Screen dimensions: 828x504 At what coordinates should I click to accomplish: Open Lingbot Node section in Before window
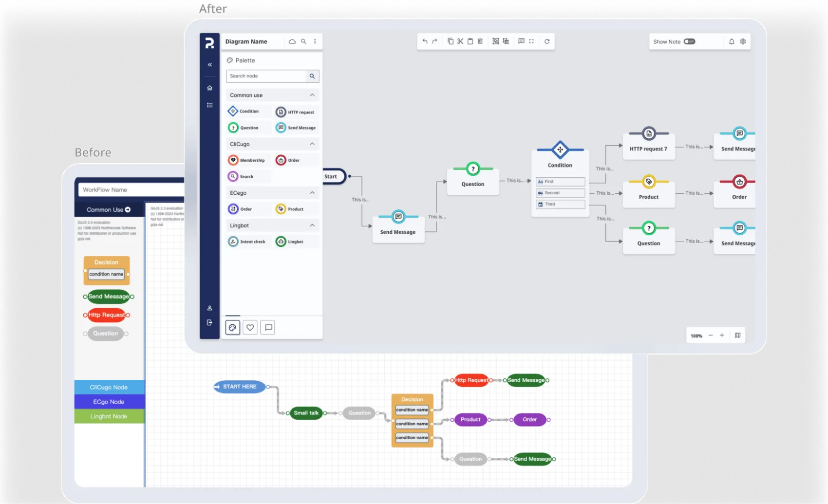[x=109, y=416]
